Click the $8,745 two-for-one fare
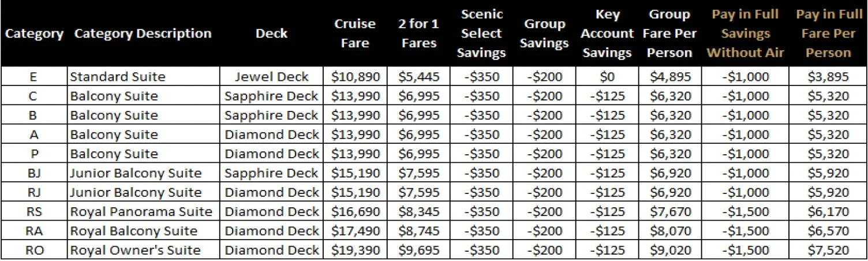Viewport: 868px width, 261px height. [x=418, y=231]
